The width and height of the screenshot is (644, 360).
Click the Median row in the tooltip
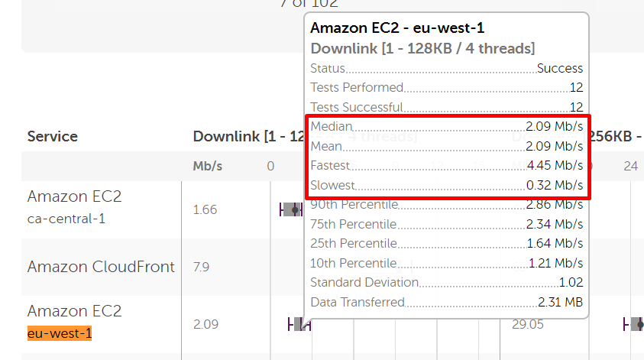447,126
